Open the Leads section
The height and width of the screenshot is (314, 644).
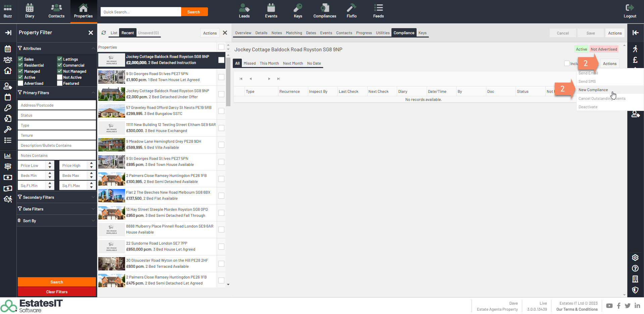244,11
